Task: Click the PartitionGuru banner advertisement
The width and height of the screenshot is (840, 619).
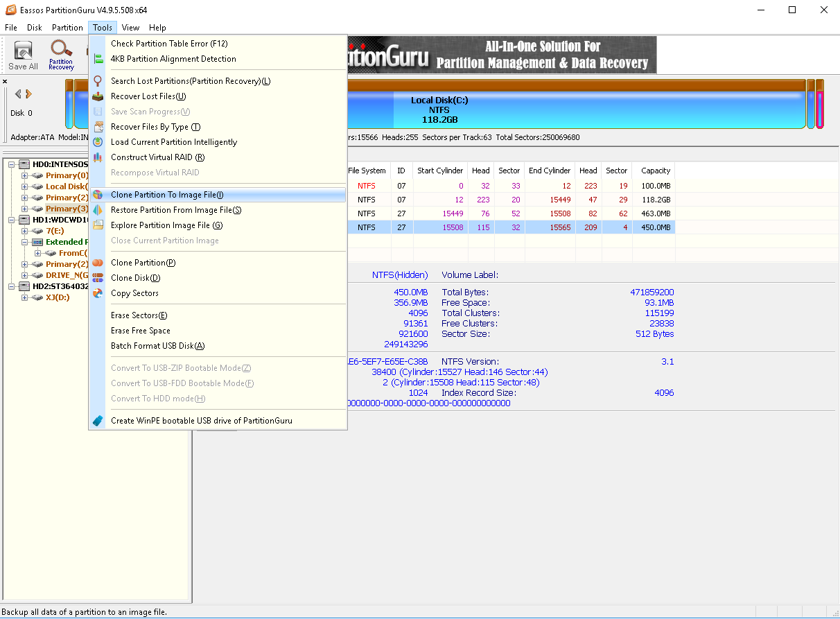Action: pyautogui.click(x=501, y=55)
